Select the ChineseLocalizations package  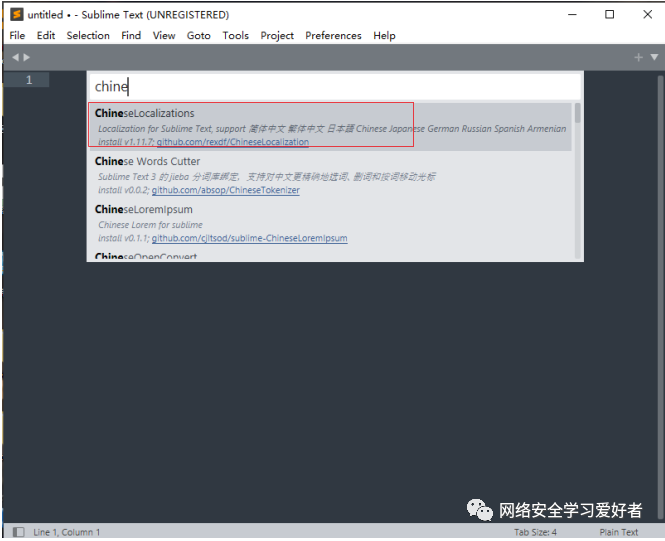click(x=330, y=127)
